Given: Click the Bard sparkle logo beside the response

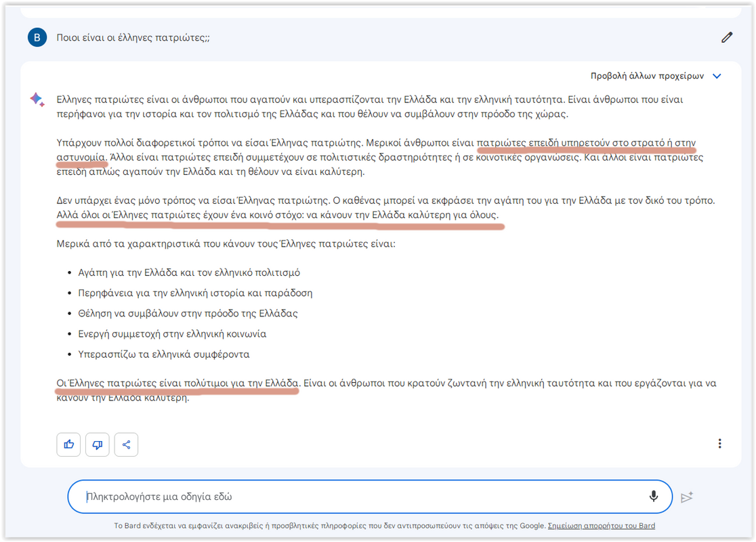Looking at the screenshot, I should point(37,100).
